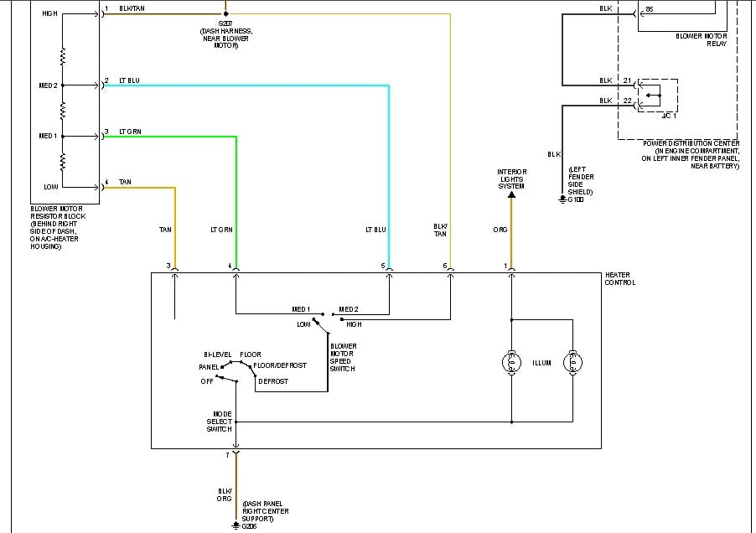This screenshot has width=756, height=533.
Task: Select the BLK/ORG wire label below pin 7
Action: [225, 495]
